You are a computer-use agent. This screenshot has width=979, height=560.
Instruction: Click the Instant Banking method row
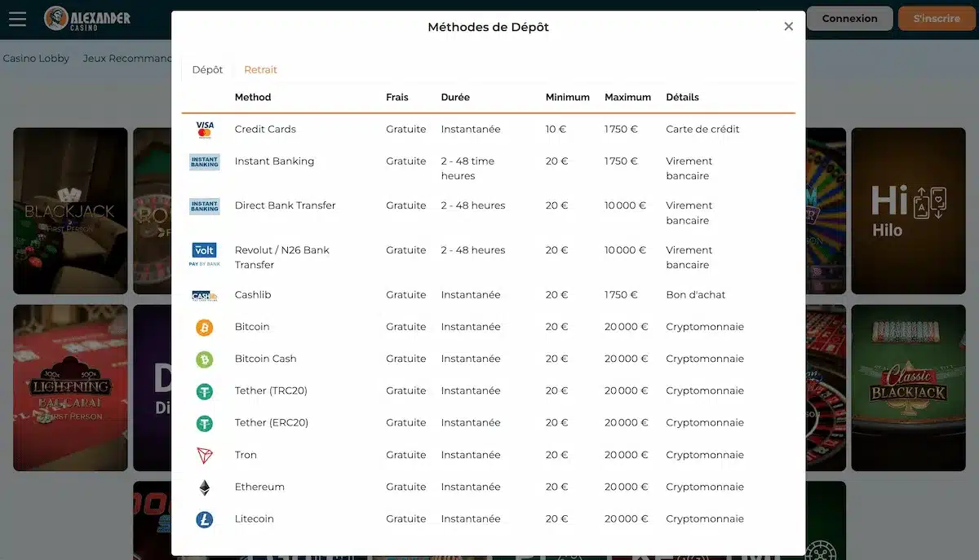tap(488, 169)
